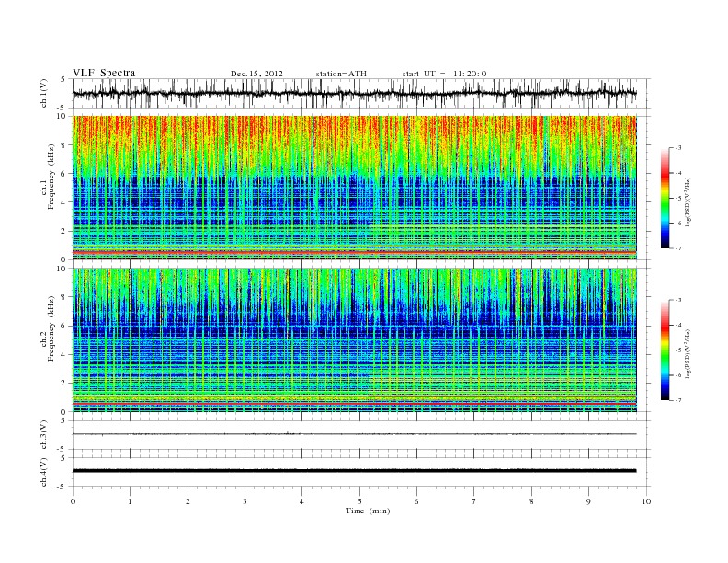Viewport: 728px width, 563px height.
Task: Click the "VLF Spectra" plot title
Action: coord(104,73)
